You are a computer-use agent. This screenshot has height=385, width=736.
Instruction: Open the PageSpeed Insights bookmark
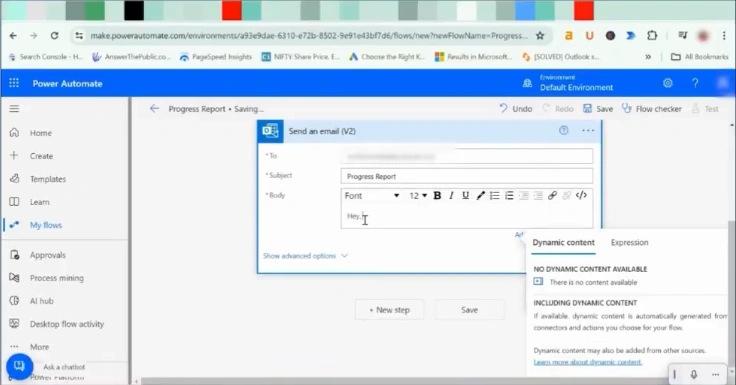[216, 57]
